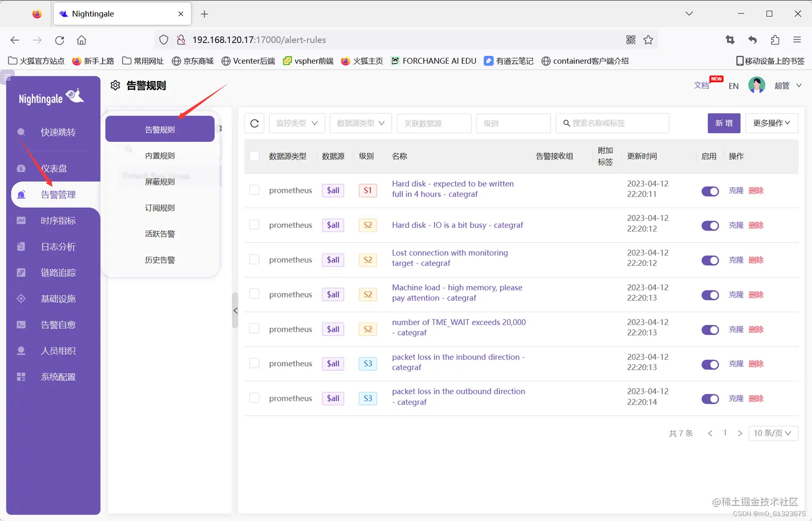Click the browser back arrow
The image size is (812, 521).
tap(15, 40)
